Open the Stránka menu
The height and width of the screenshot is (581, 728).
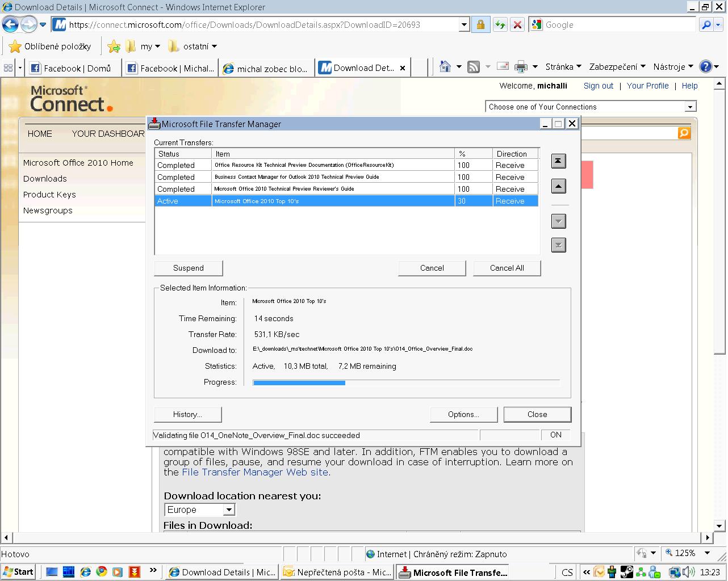563,66
